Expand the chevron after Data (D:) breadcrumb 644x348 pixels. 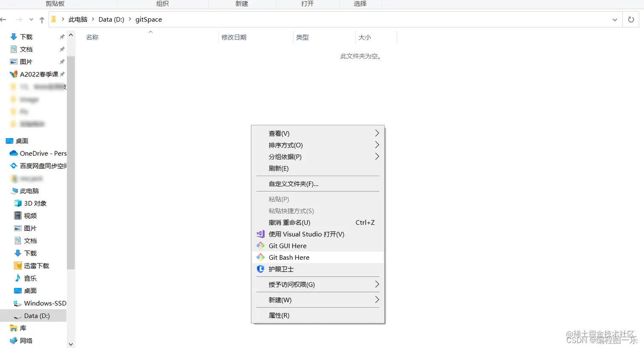(x=130, y=19)
